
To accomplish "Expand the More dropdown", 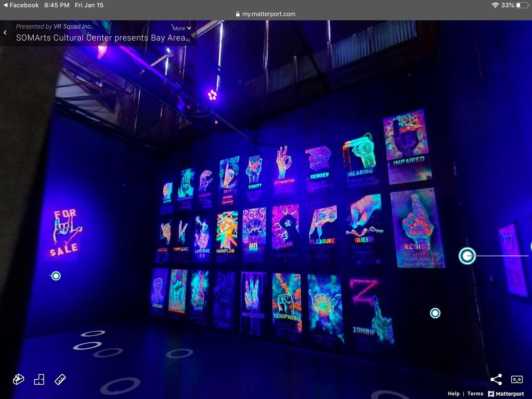I will 182,28.
